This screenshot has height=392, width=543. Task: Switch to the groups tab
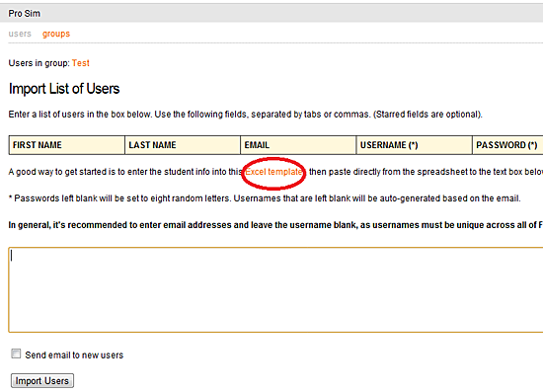click(56, 34)
